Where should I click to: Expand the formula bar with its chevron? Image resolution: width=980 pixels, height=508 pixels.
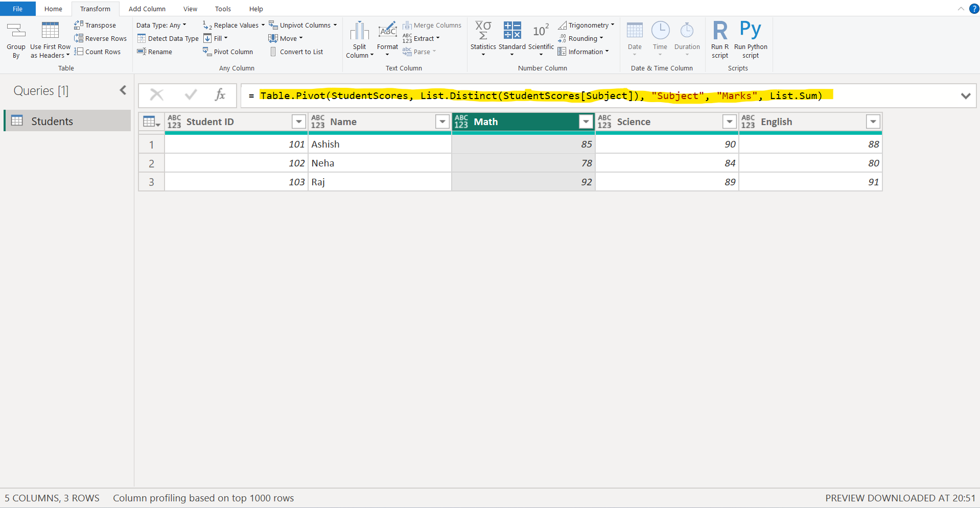click(x=966, y=95)
